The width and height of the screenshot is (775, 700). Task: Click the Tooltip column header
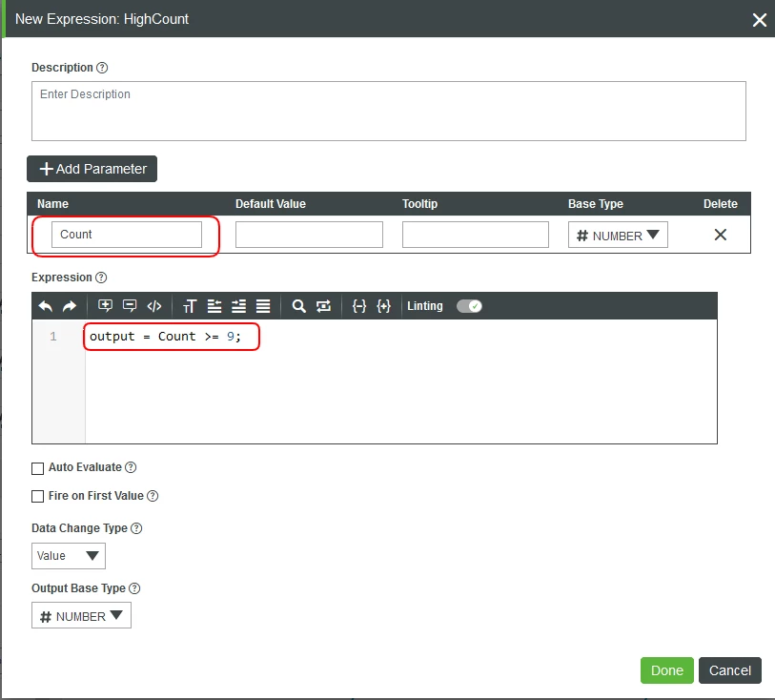coord(419,204)
